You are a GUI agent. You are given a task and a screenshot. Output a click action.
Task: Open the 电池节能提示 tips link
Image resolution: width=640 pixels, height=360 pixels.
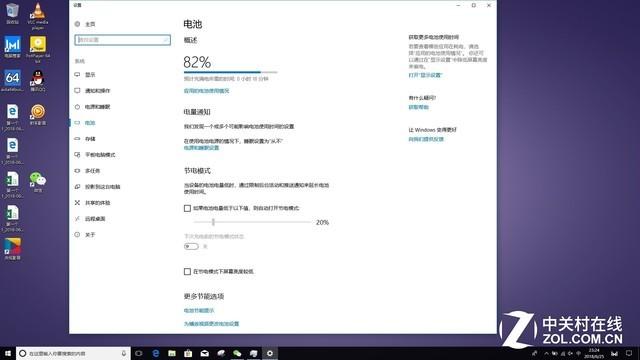pos(199,311)
